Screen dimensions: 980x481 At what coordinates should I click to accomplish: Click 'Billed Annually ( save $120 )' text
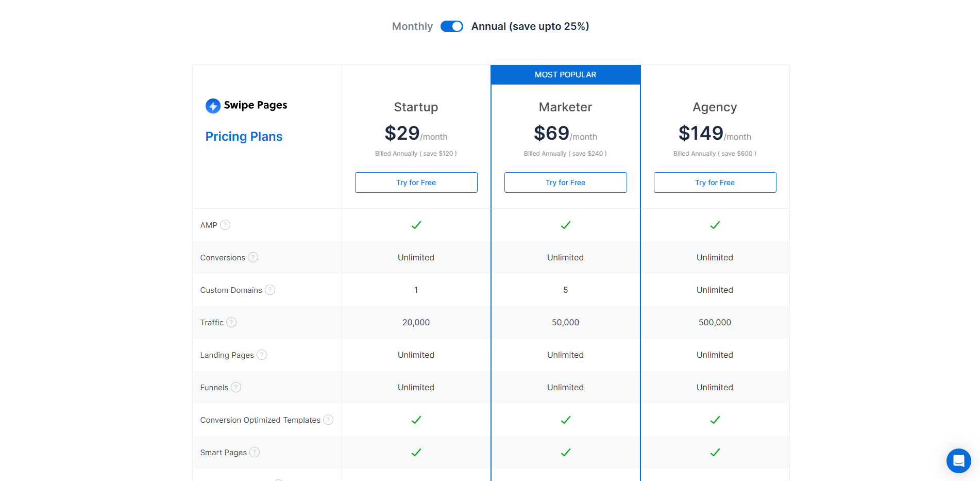click(x=416, y=154)
